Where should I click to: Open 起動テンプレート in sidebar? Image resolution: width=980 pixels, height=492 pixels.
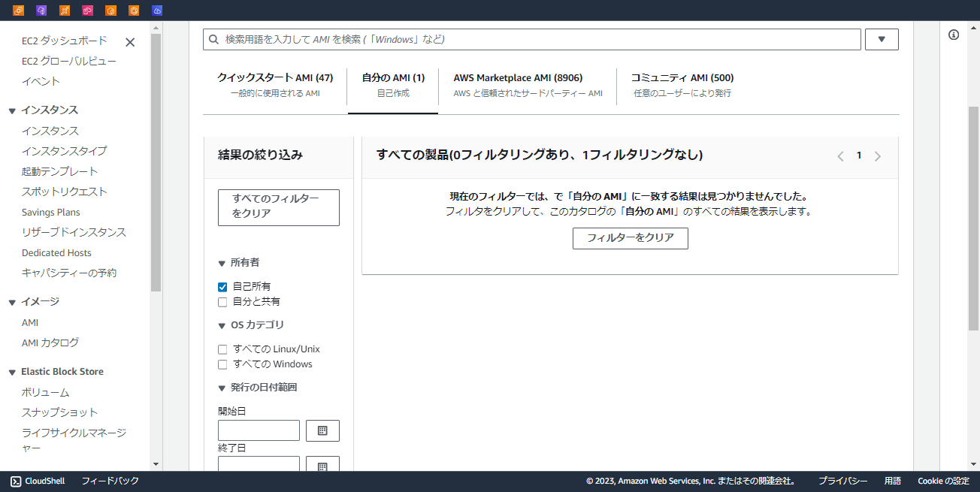click(60, 171)
